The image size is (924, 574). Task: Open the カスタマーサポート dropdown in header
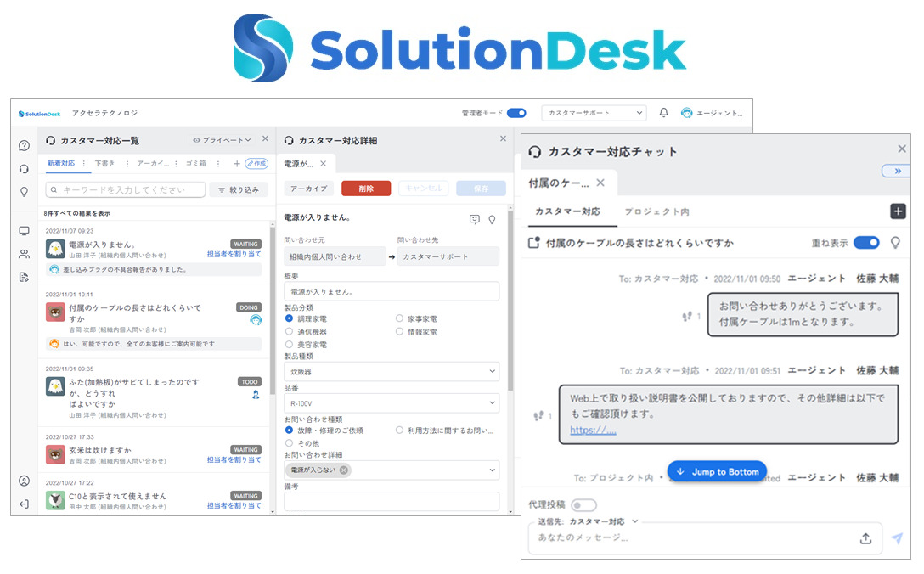tap(593, 113)
